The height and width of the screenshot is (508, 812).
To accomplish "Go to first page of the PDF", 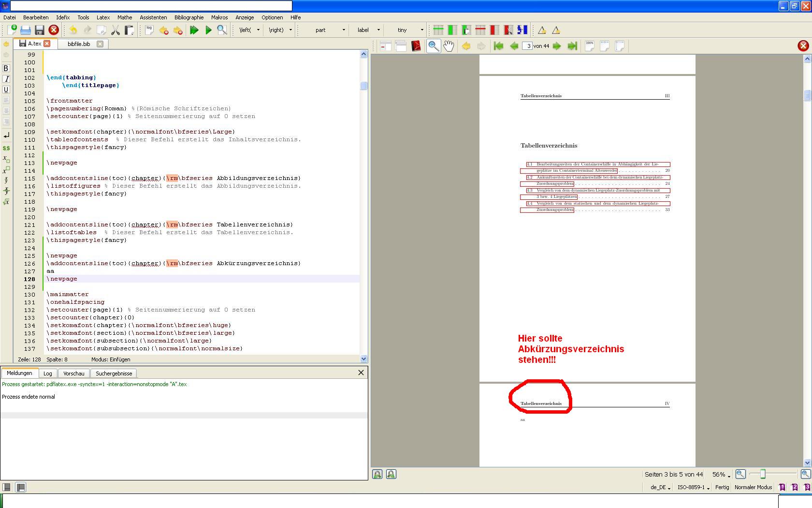I will 499,46.
